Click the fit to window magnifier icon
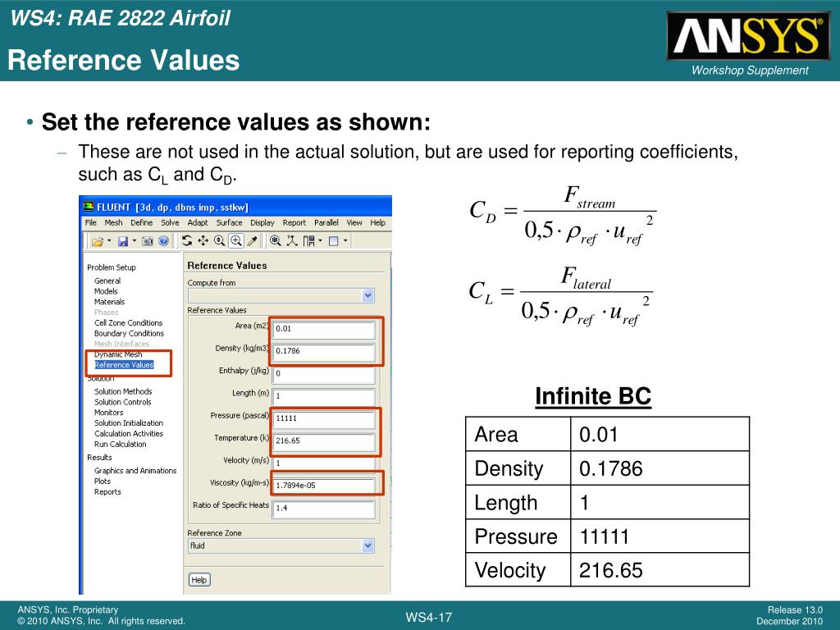Screen dimensions: 840x630 [276, 240]
